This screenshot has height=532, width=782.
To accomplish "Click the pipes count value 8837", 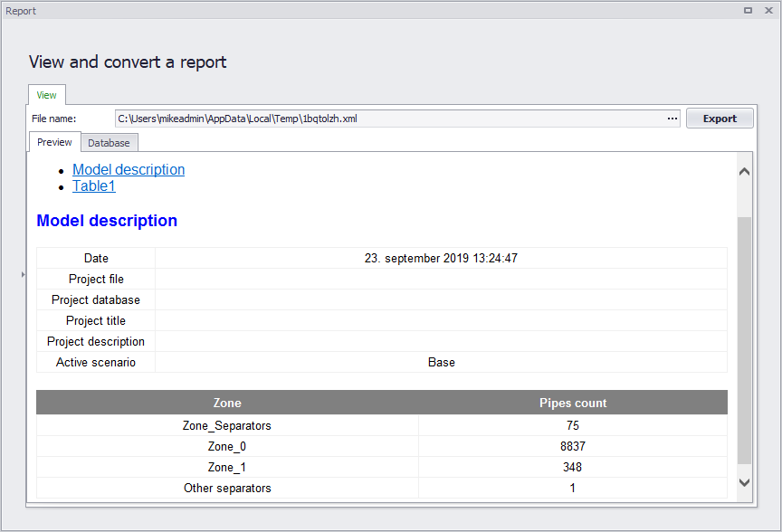I will coord(573,447).
